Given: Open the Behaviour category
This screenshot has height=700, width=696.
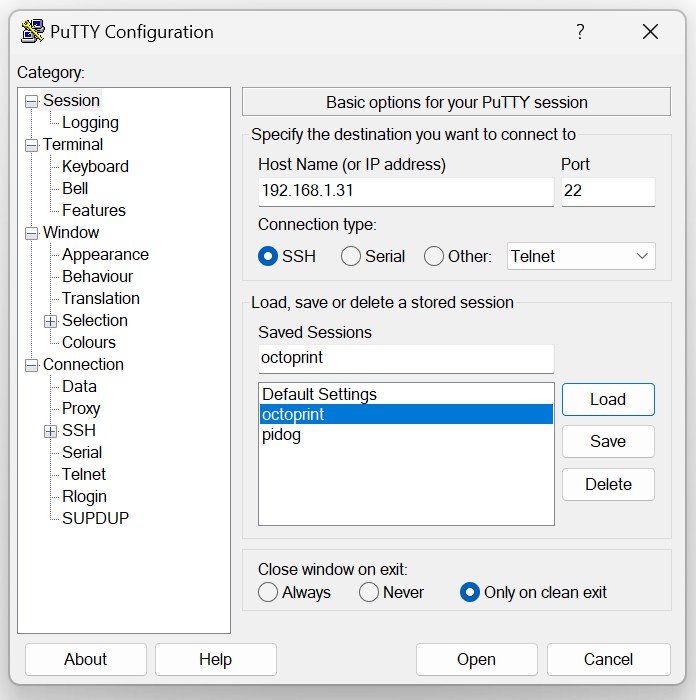Looking at the screenshot, I should [x=97, y=276].
